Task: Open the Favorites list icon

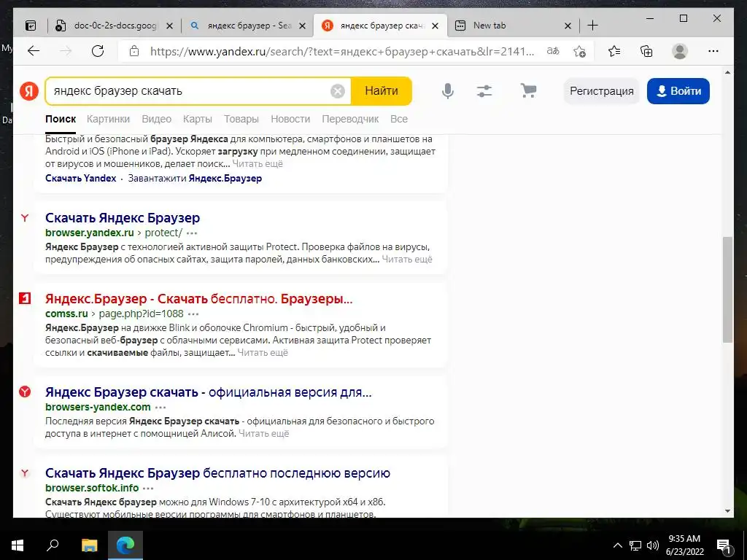Action: coord(614,51)
